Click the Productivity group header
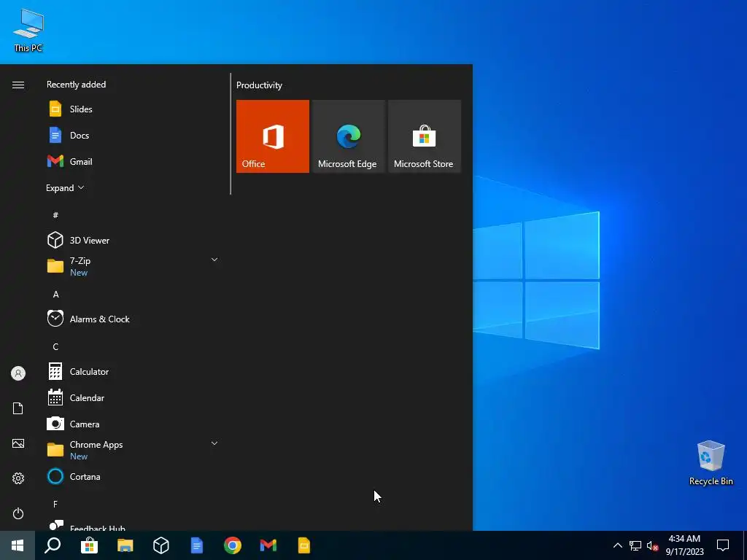 coord(259,85)
